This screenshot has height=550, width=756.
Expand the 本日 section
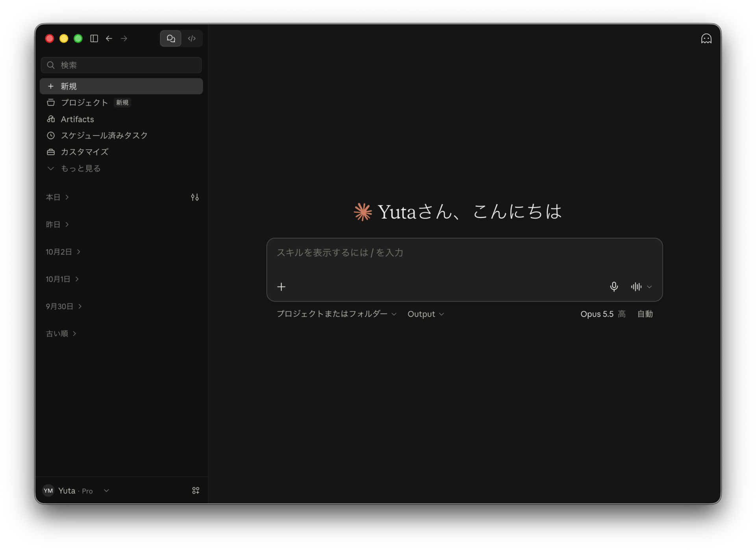[x=57, y=197]
